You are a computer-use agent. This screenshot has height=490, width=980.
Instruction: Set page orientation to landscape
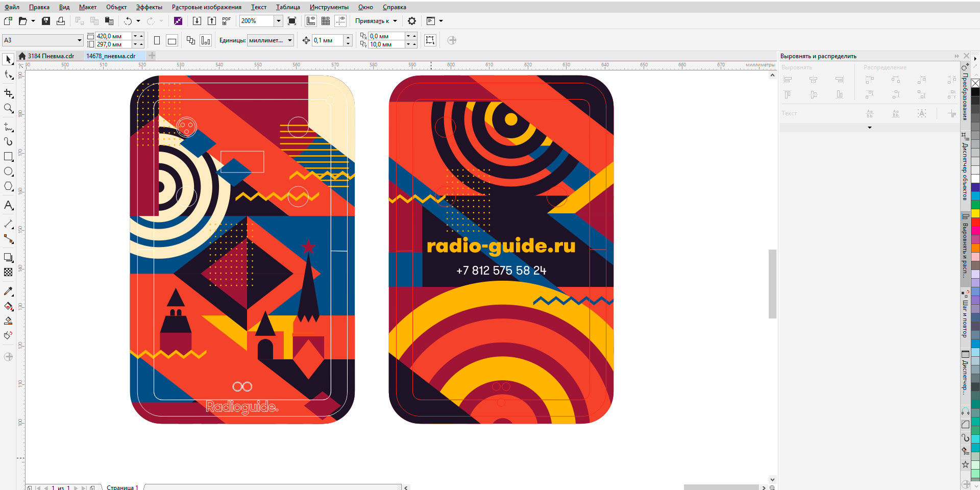(x=172, y=40)
